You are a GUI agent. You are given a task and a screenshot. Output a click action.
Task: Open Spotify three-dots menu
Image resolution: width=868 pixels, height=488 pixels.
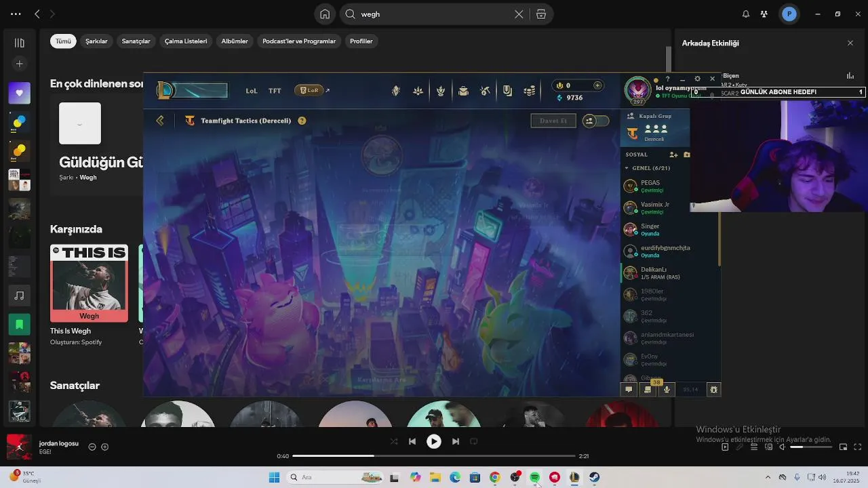(16, 14)
